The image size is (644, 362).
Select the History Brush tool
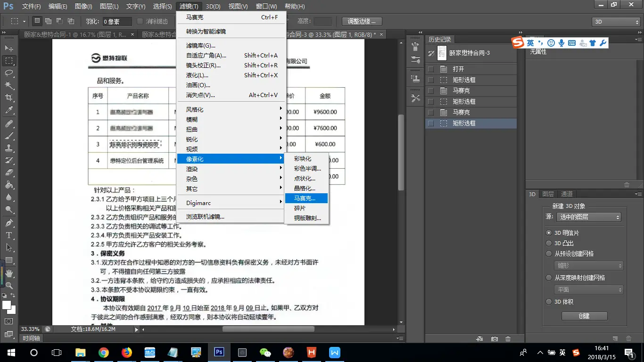9,160
